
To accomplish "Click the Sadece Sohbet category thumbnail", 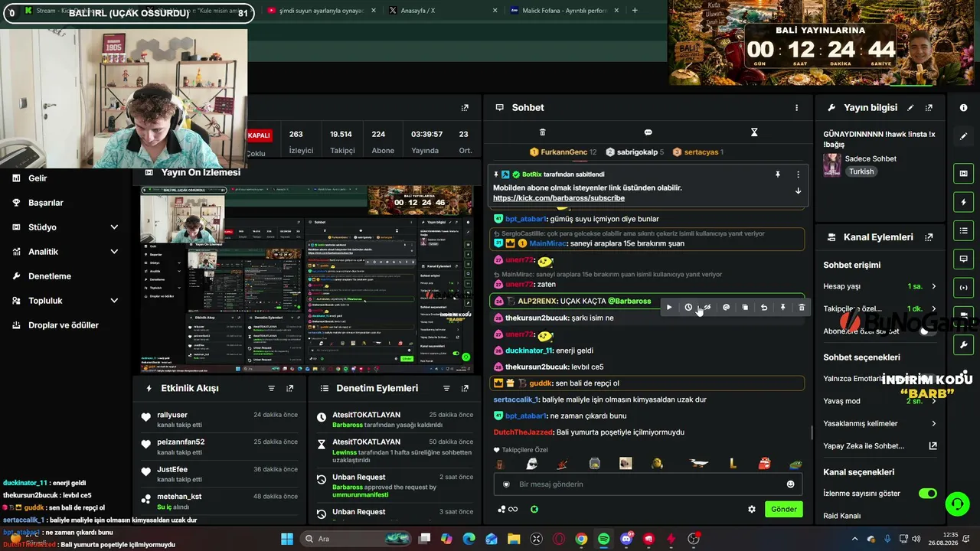I will 831,165.
